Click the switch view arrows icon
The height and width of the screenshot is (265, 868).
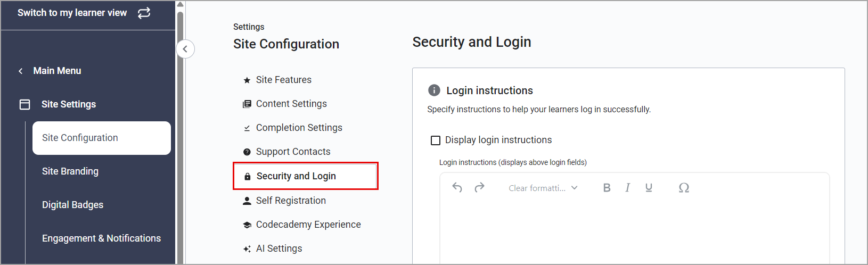[144, 13]
